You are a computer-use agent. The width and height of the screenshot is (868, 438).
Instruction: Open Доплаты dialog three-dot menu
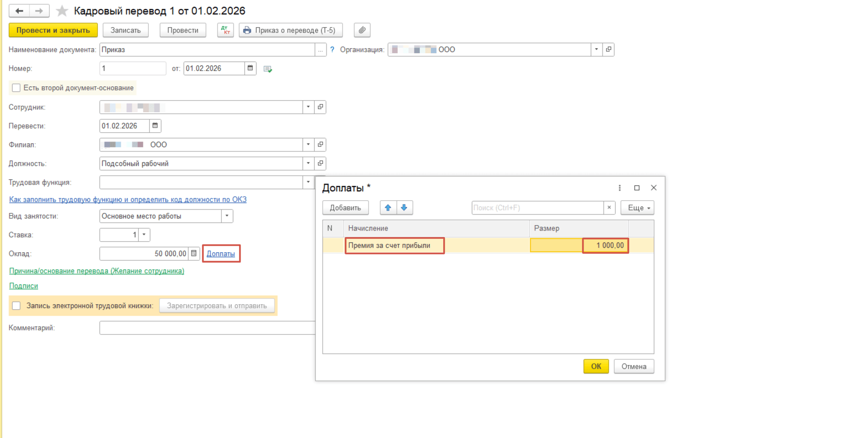pyautogui.click(x=620, y=187)
